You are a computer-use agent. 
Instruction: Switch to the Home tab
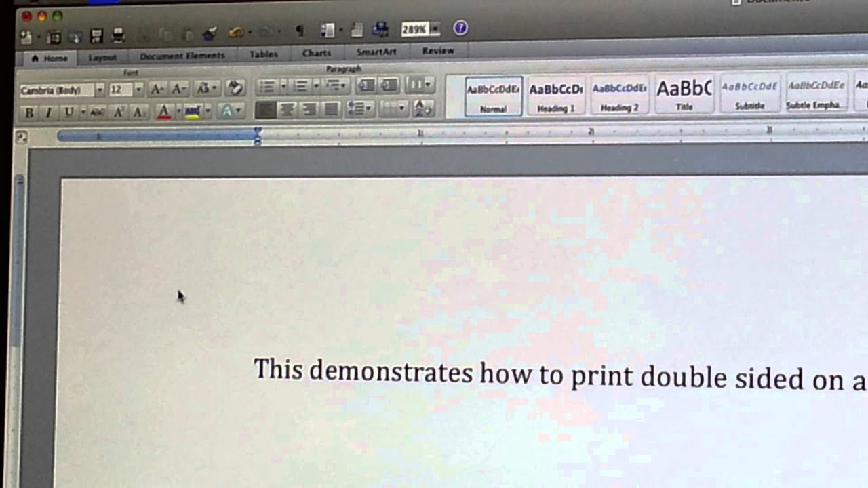pos(50,58)
